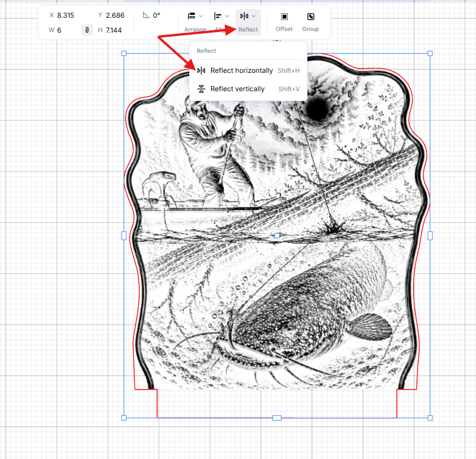The image size is (476, 459).
Task: Expand the Arrange dropdown chevron
Action: pos(201,16)
